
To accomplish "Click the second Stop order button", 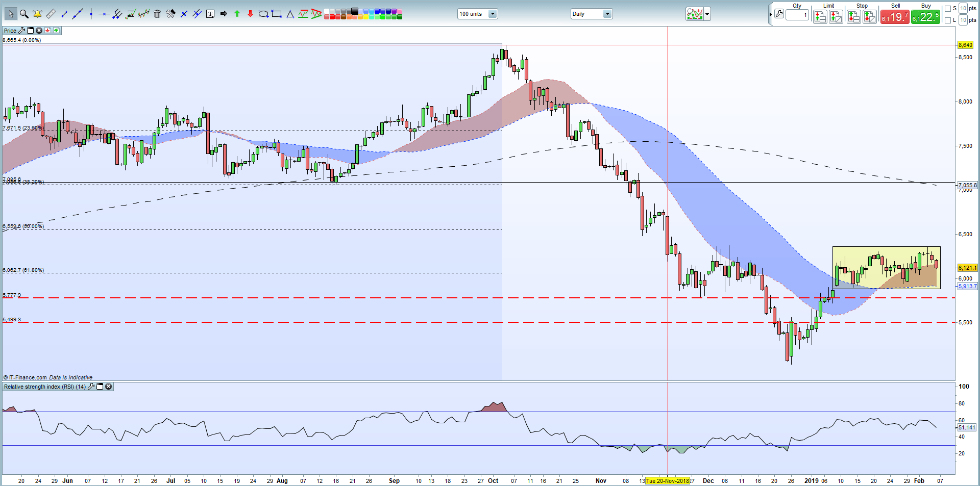I will click(x=870, y=17).
